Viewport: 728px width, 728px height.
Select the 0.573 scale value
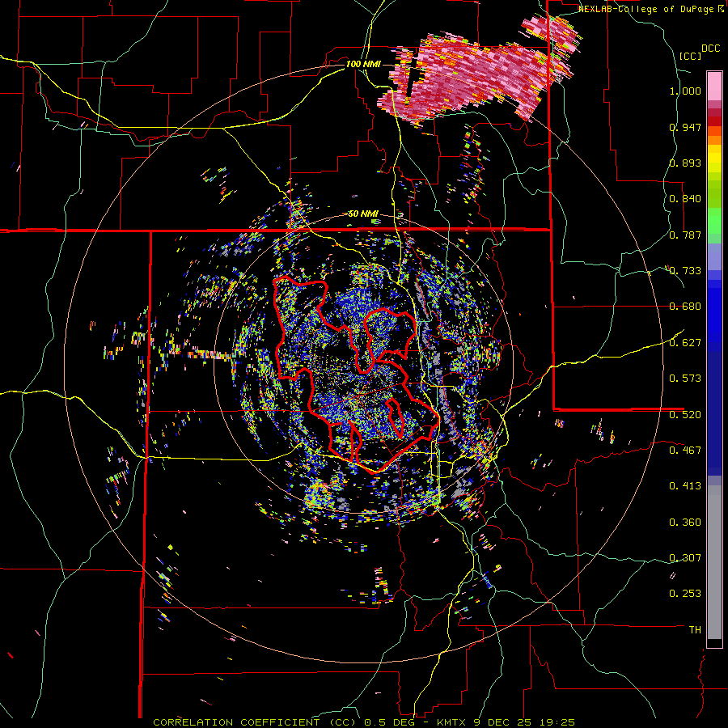[685, 379]
